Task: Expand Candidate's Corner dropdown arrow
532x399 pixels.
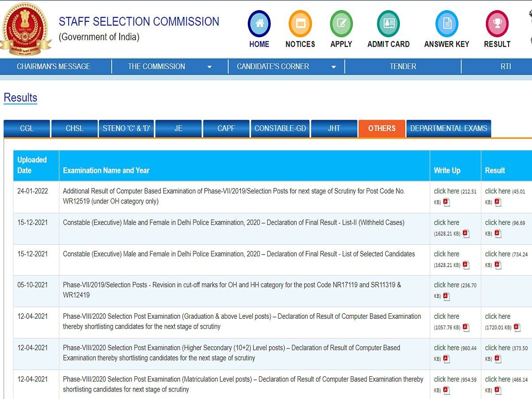Action: pyautogui.click(x=333, y=67)
